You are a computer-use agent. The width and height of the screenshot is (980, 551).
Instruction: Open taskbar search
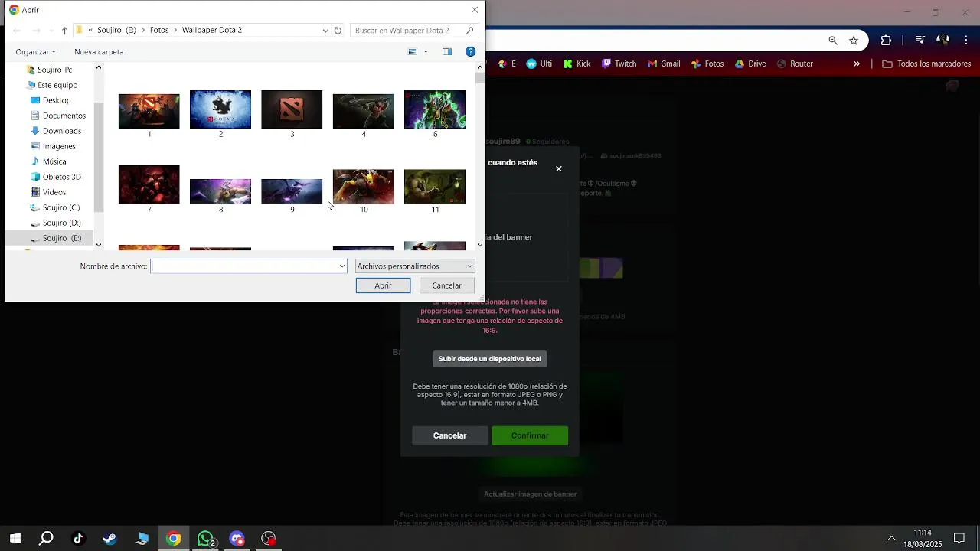pos(46,539)
